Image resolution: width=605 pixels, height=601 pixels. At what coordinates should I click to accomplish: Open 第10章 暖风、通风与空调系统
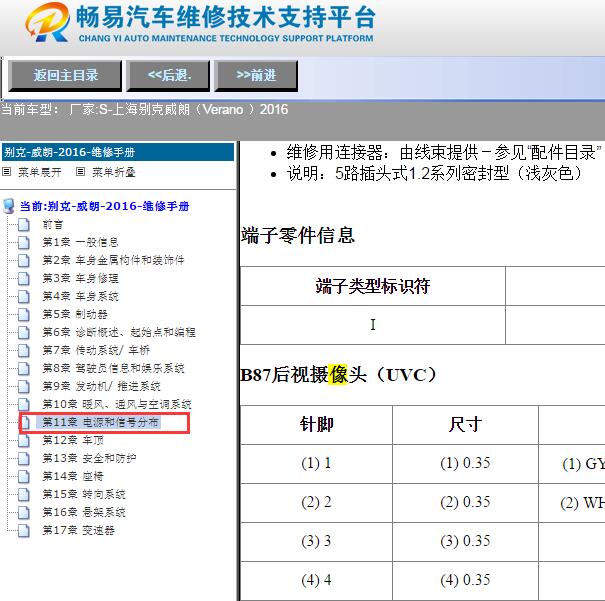pos(117,404)
